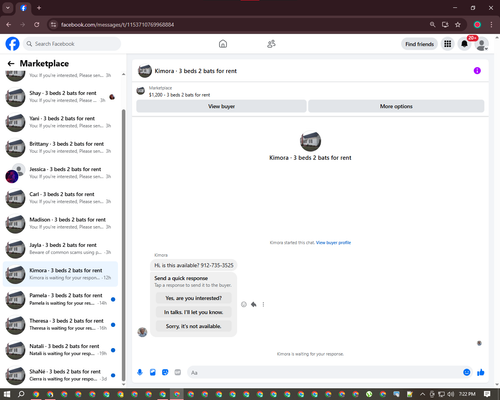
Task: Open the Menu grid icon
Action: coord(448,44)
